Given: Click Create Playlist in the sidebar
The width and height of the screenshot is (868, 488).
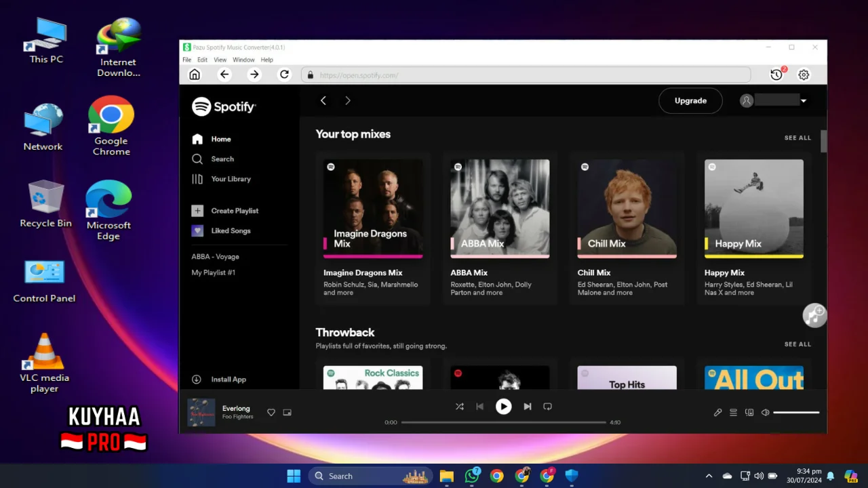Looking at the screenshot, I should tap(225, 211).
